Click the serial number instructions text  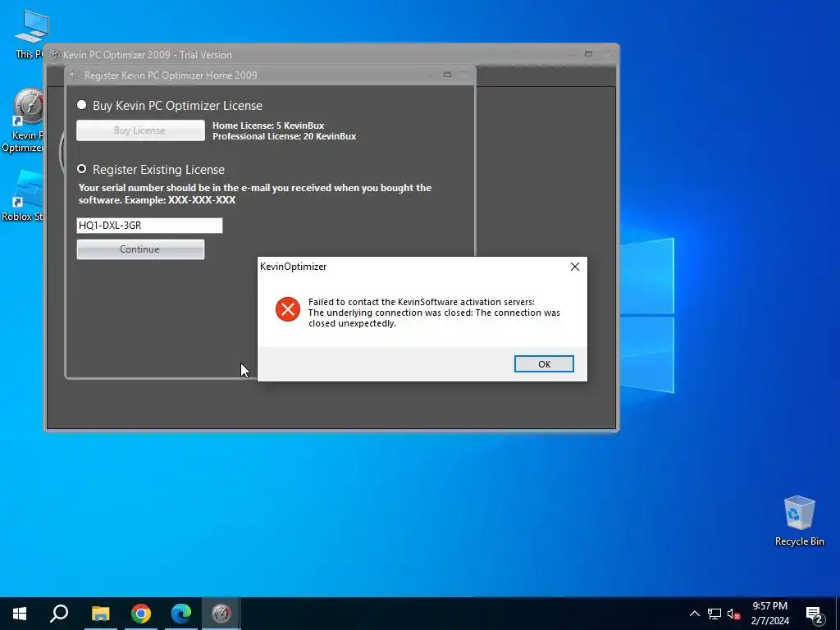click(x=255, y=194)
